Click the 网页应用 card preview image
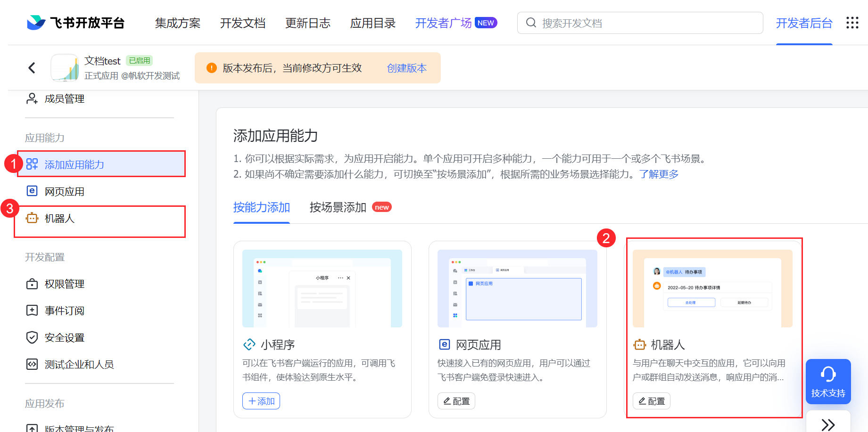868x432 pixels. pyautogui.click(x=517, y=288)
